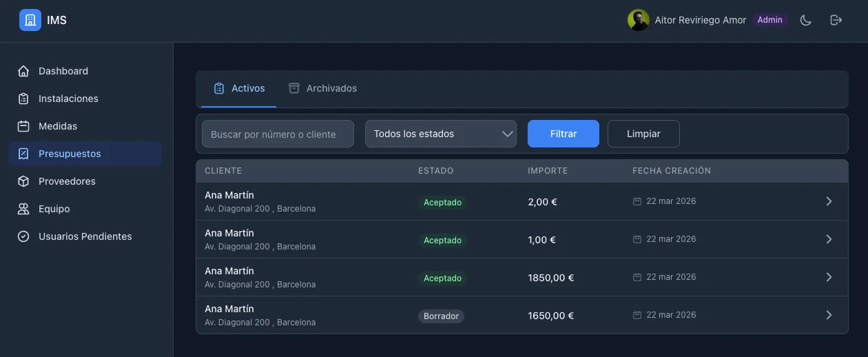868x357 pixels.
Task: Open the Todos los estados dropdown
Action: [x=441, y=134]
